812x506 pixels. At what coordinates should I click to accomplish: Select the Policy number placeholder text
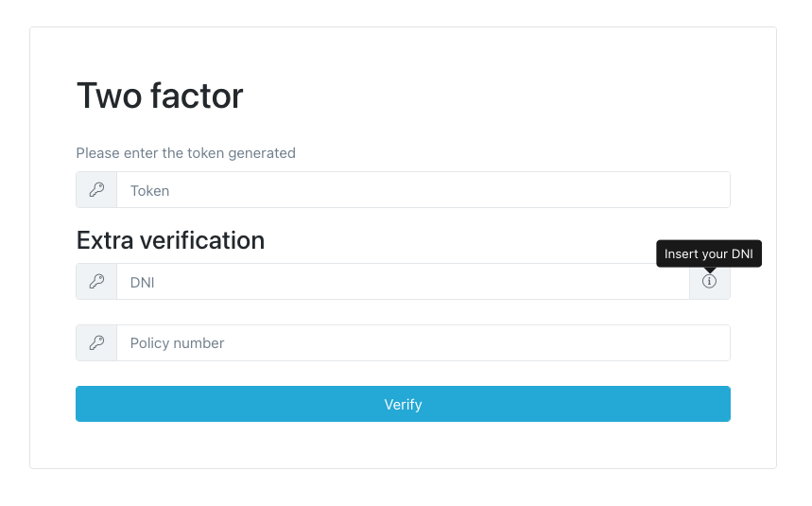177,343
